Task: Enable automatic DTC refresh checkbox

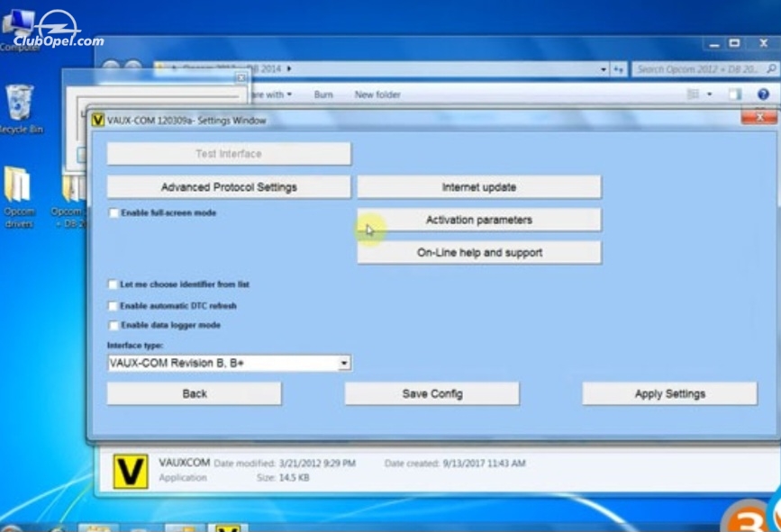Action: (113, 305)
